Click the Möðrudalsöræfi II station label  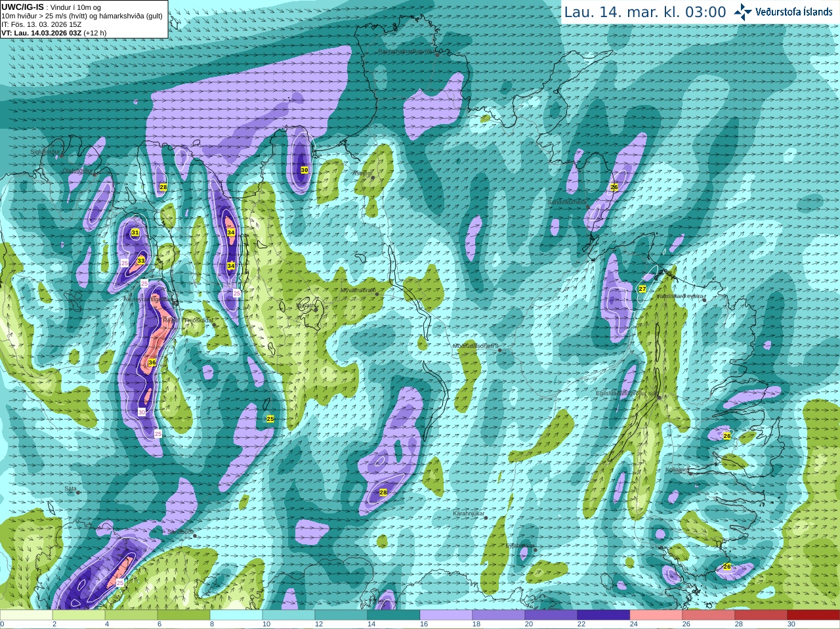point(476,346)
